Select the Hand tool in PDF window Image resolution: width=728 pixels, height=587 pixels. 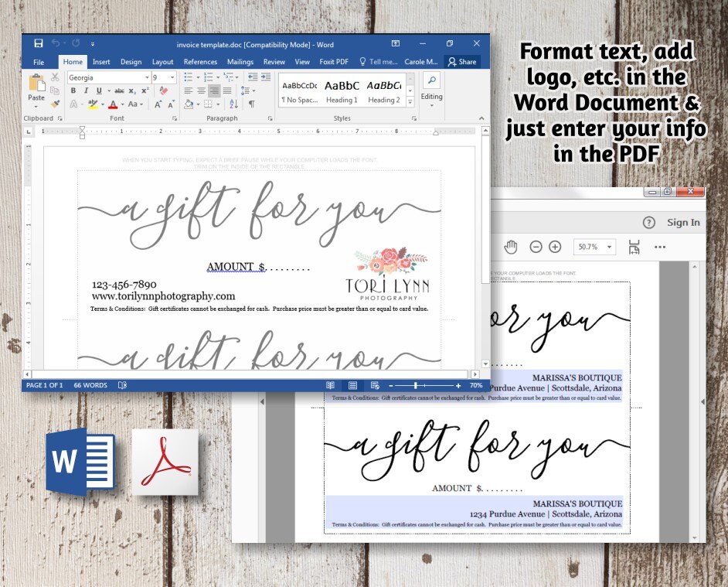[511, 247]
